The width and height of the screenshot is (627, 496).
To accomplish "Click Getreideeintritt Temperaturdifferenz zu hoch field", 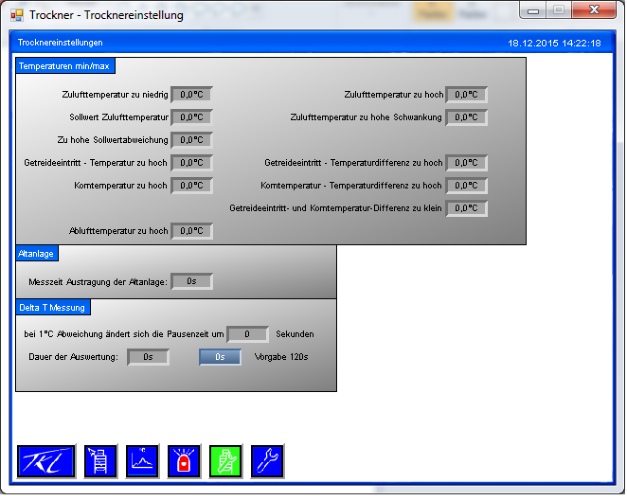I will click(x=466, y=163).
